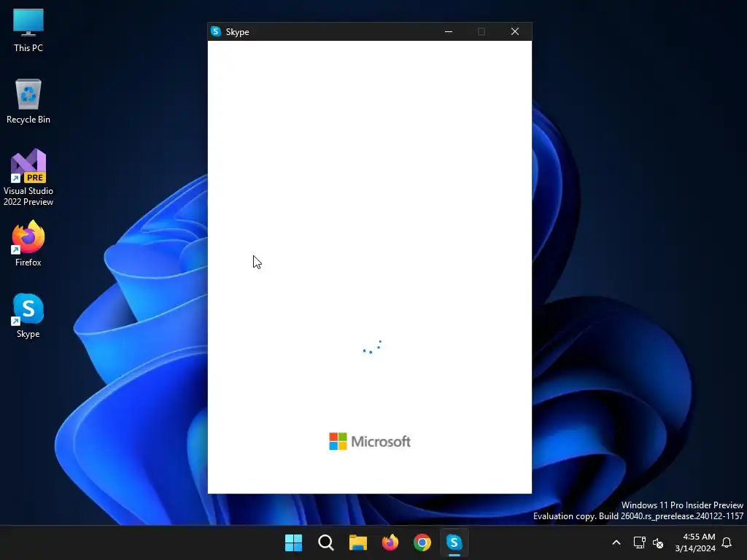Select the Recycle Bin desktop icon
Viewport: 747px width, 560px height.
click(x=28, y=101)
